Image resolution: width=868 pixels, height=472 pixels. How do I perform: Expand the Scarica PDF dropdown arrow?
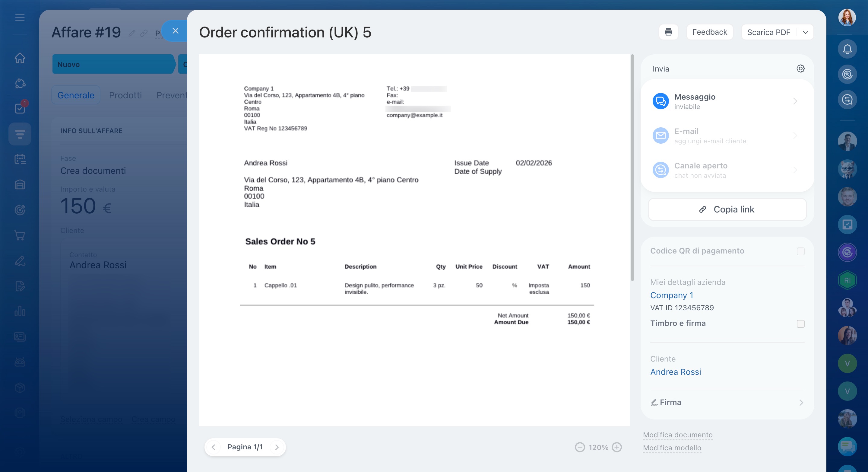805,32
